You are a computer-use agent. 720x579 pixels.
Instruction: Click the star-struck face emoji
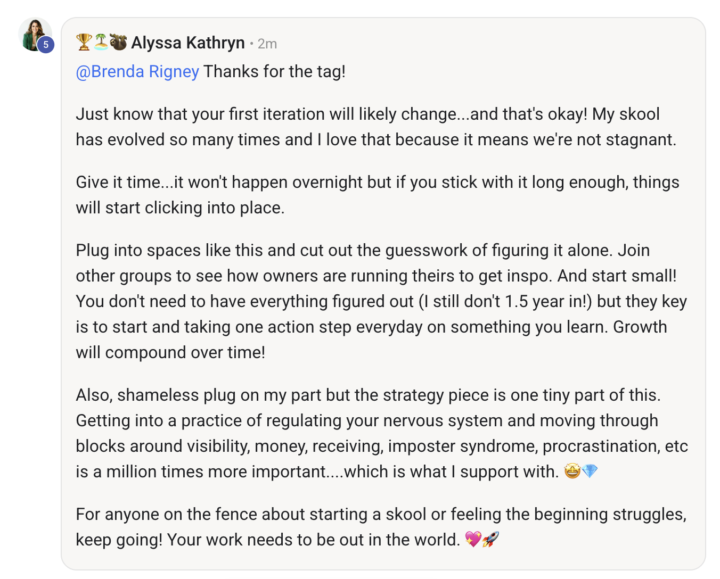[x=572, y=471]
